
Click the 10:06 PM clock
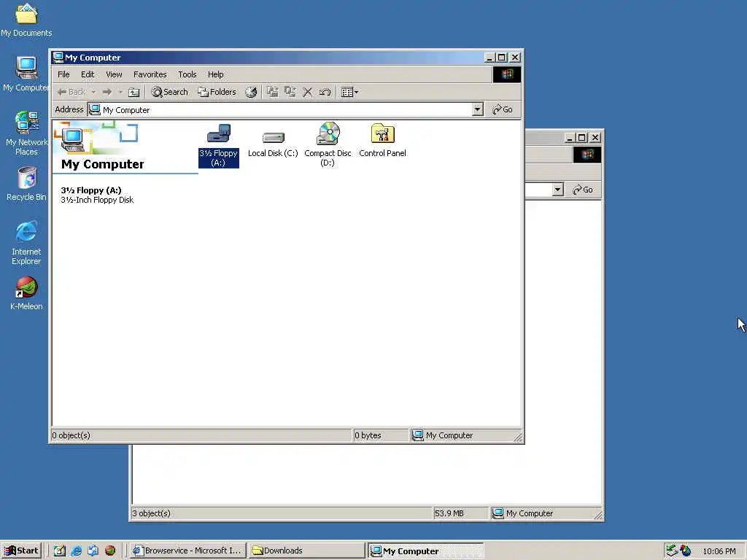click(x=719, y=551)
